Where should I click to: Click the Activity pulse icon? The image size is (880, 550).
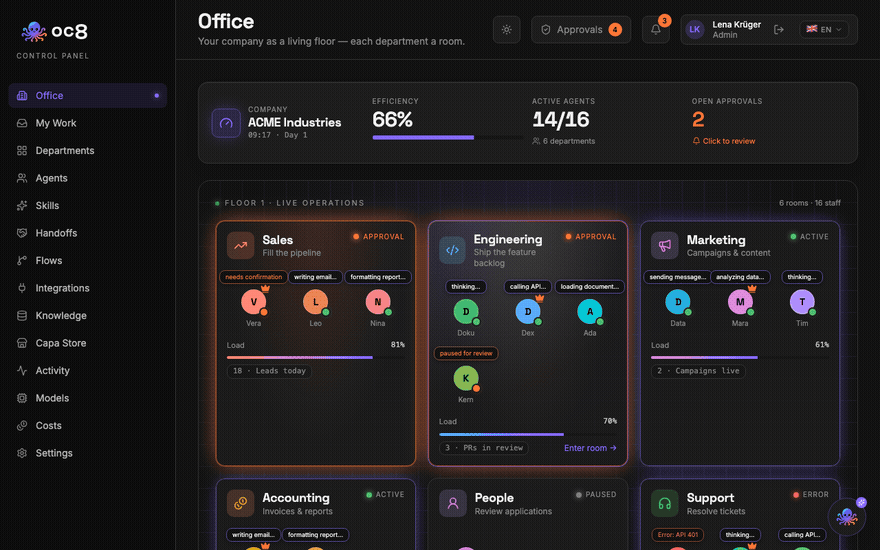click(22, 370)
